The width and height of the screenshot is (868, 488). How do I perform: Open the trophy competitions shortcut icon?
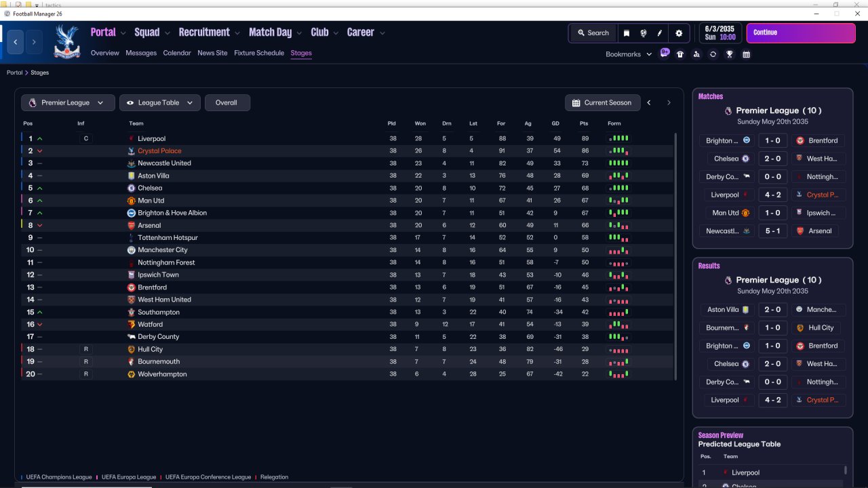[x=730, y=54]
